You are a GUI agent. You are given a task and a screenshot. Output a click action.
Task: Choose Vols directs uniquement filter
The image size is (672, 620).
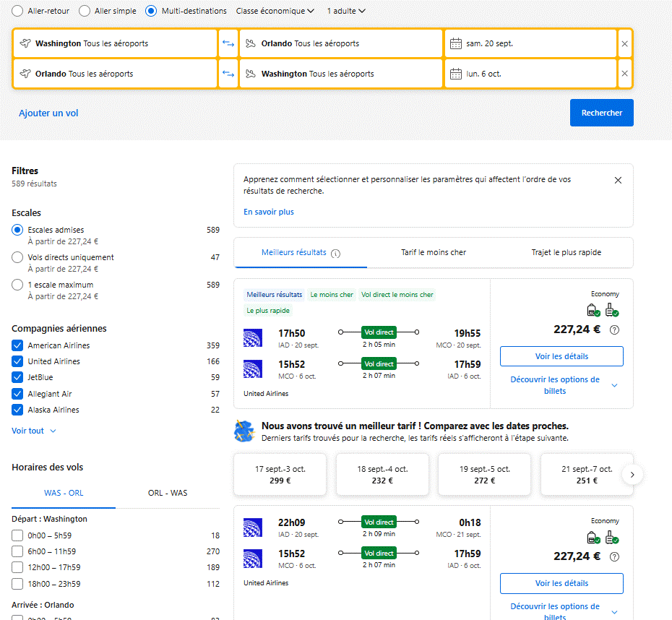tap(17, 257)
